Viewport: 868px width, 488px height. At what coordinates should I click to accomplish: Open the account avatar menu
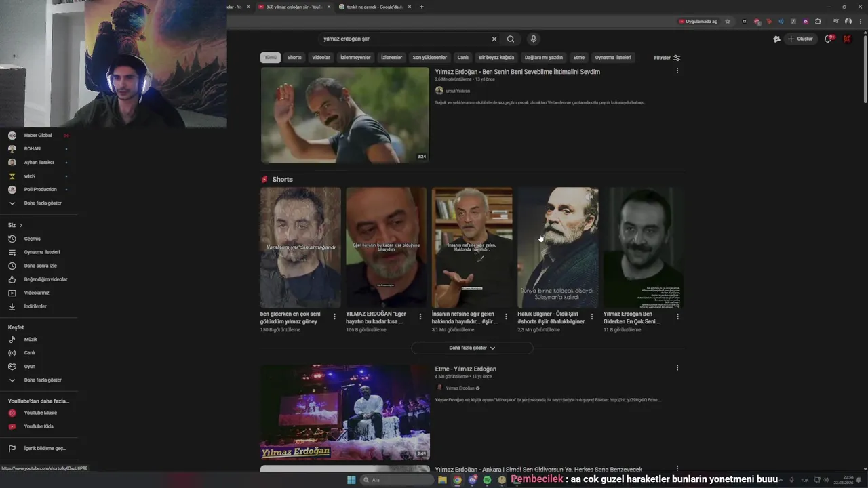point(847,39)
